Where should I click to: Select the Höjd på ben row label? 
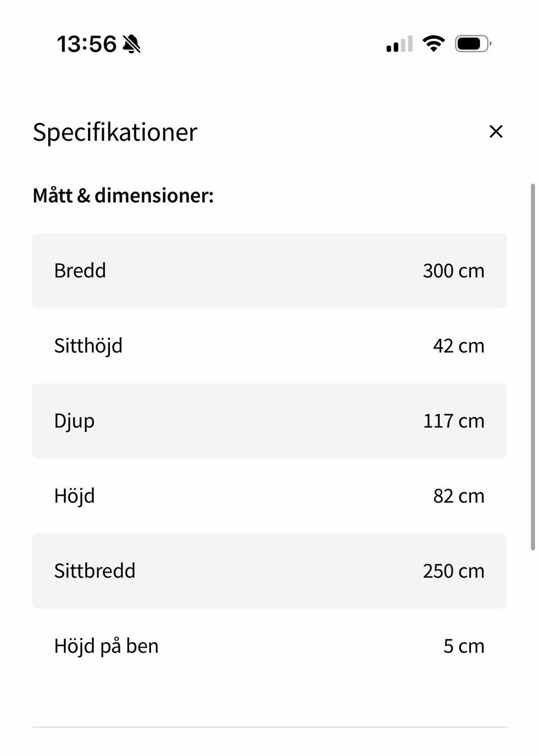coord(106,646)
